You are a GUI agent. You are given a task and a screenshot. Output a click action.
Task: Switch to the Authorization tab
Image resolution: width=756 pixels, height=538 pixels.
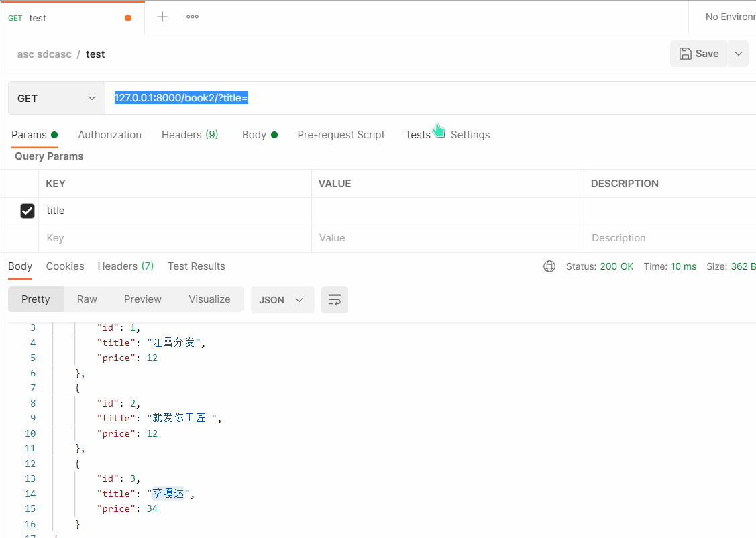(109, 135)
